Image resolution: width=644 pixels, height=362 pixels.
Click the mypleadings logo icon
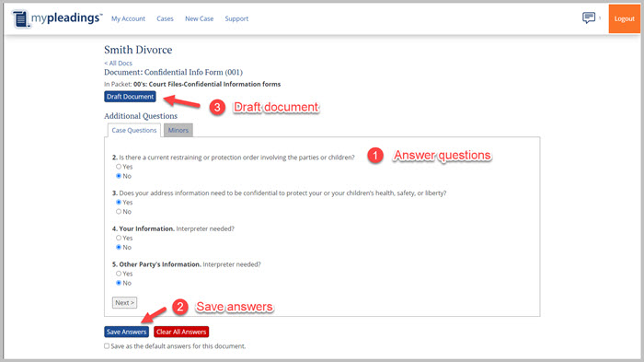pos(20,19)
